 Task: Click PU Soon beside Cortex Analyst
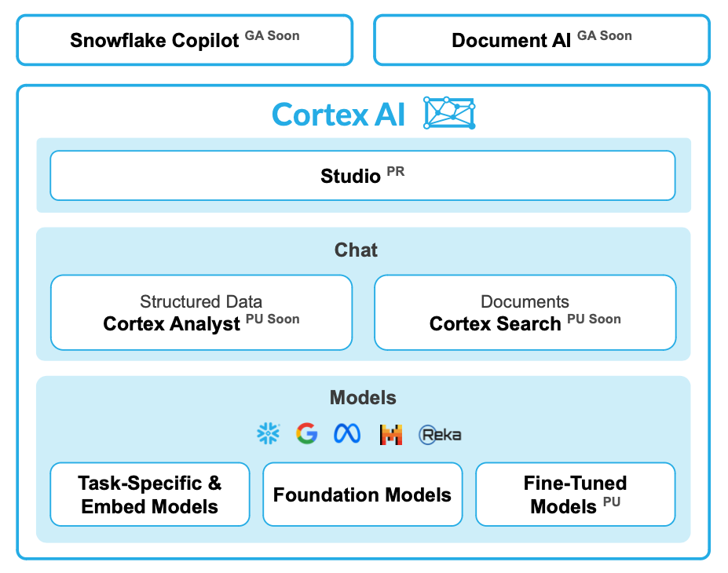click(x=273, y=319)
